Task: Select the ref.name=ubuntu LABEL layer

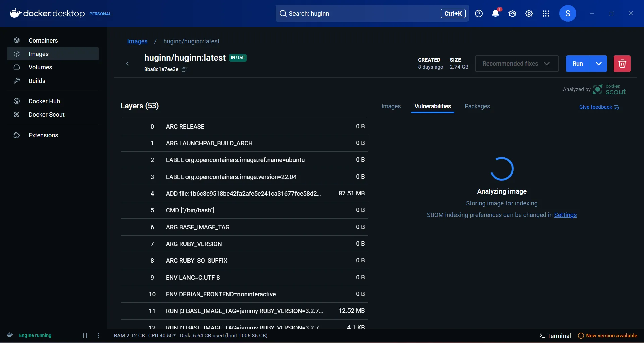Action: click(244, 160)
